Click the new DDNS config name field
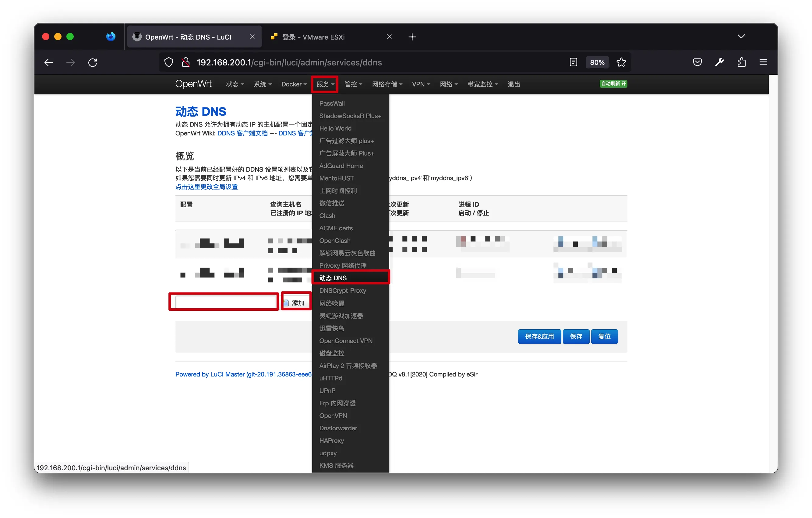 pos(225,302)
